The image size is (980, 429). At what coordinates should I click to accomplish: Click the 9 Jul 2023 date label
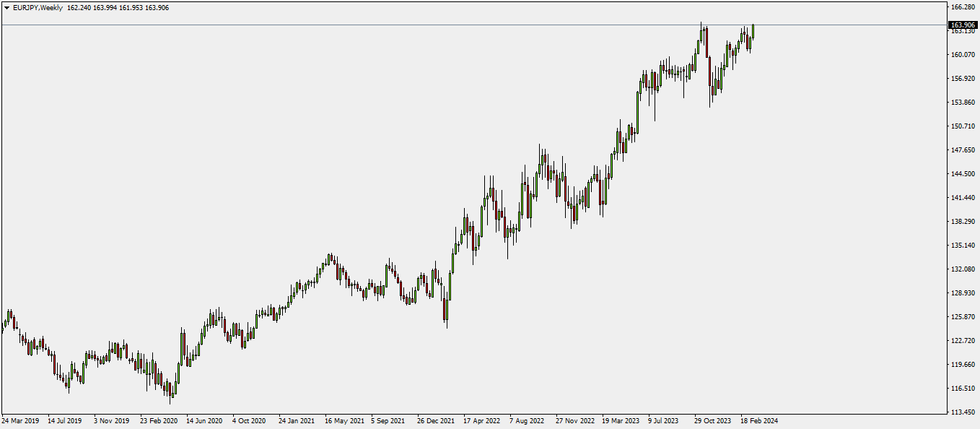coord(664,420)
